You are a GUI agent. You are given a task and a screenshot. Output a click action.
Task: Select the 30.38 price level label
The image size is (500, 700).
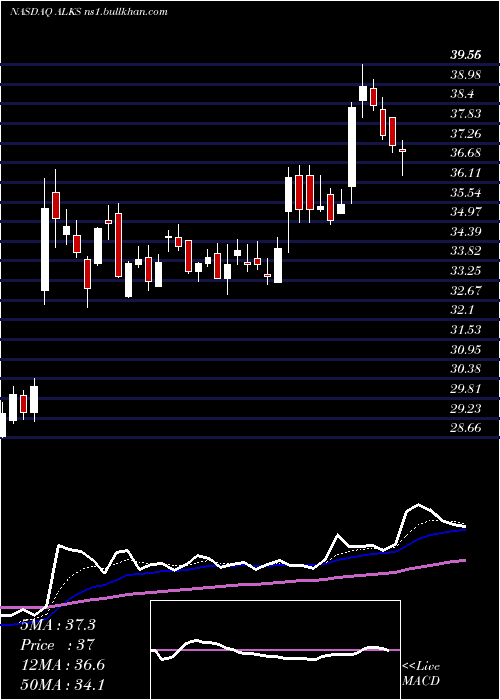click(x=466, y=369)
